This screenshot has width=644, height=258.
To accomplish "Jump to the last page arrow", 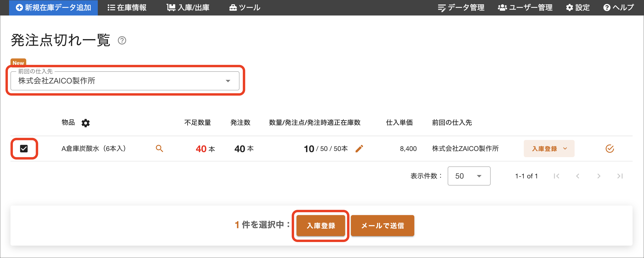I will coord(620,176).
